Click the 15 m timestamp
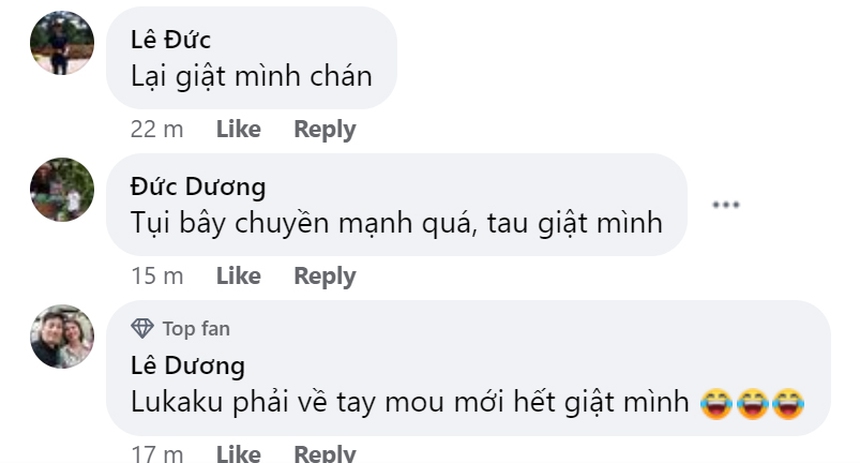Screen dimensions: 860x463 tap(157, 276)
